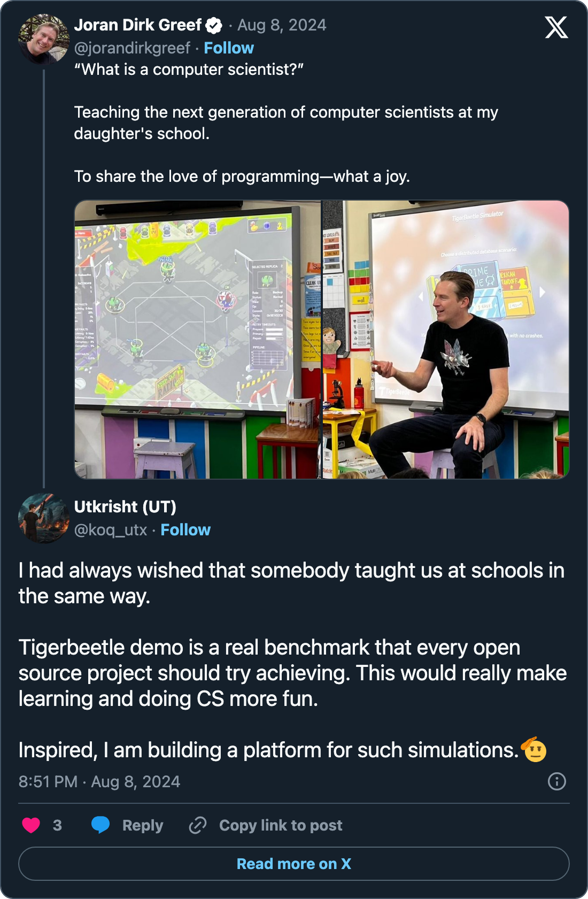
Task: Click the X logo icon
Action: (x=556, y=27)
